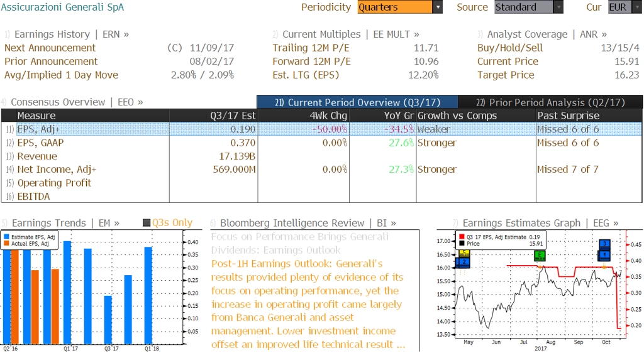
Task: Select the Operating Profit row
Action: tap(321, 183)
